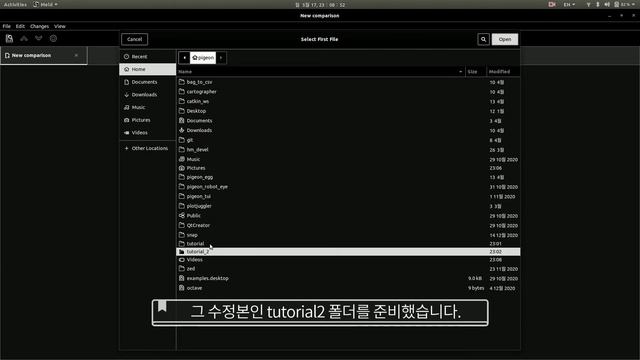Open Videos in the sidebar
Image resolution: width=640 pixels, height=360 pixels.
pyautogui.click(x=148, y=132)
